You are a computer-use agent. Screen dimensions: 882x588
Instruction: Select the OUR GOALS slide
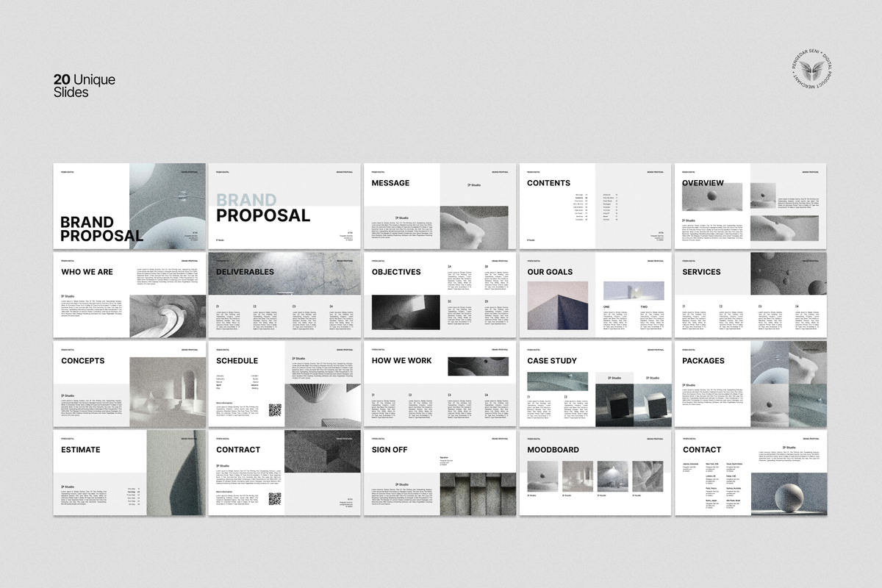[596, 295]
